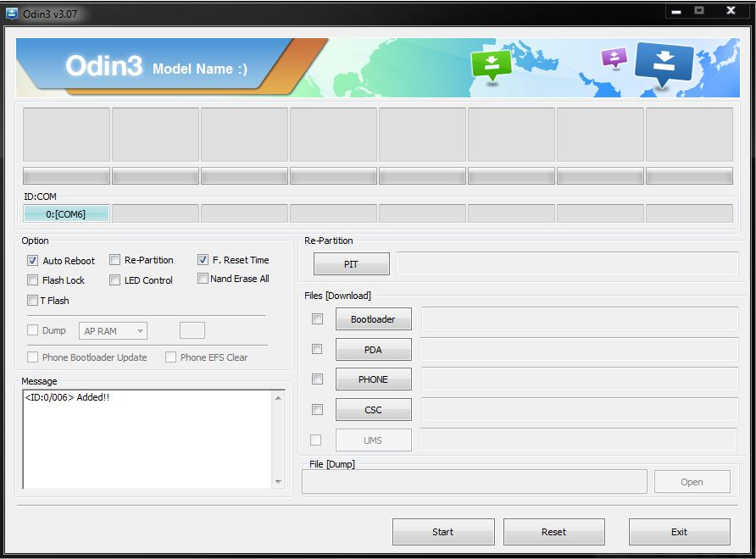The image size is (756, 559).
Task: Click the <ID:0/006> Added!! message line
Action: click(67, 397)
